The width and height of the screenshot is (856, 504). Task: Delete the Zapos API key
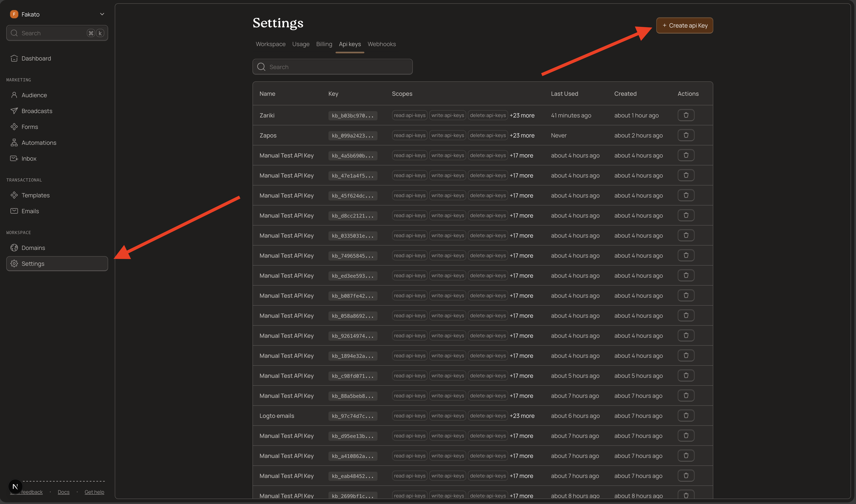point(686,135)
